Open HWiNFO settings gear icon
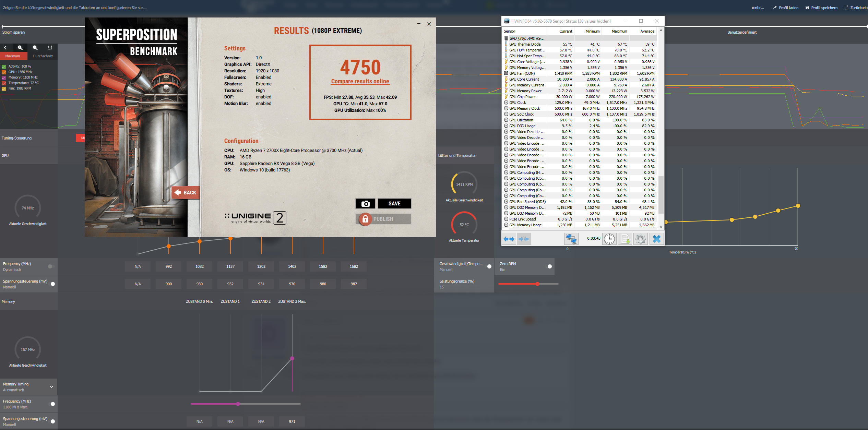 coord(640,239)
